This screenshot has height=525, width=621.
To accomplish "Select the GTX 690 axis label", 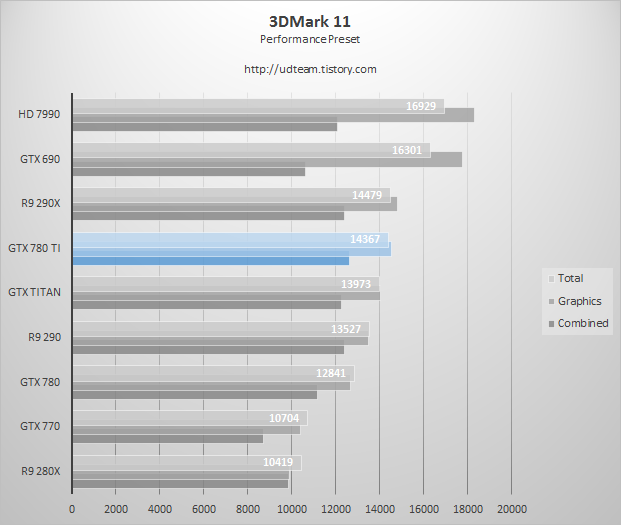I will pyautogui.click(x=40, y=159).
